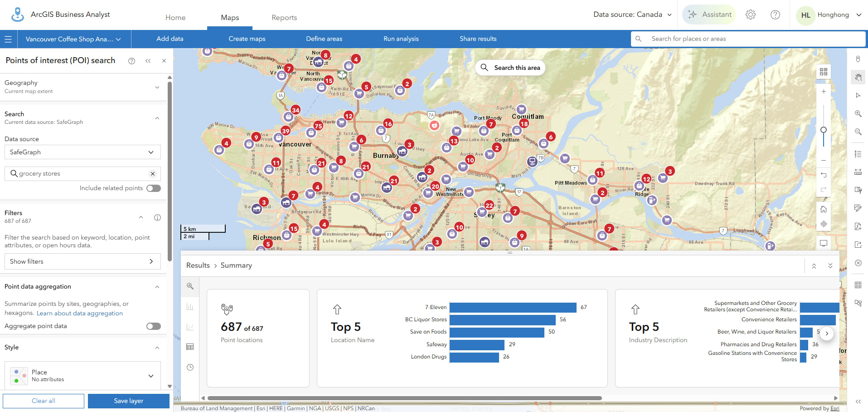Open the legend list icon in right toolbar
The width and height of the screenshot is (868, 412).
click(x=858, y=154)
